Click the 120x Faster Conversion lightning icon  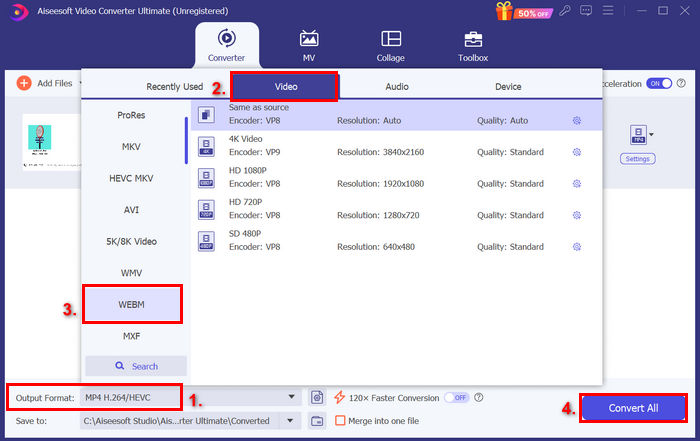(x=339, y=397)
